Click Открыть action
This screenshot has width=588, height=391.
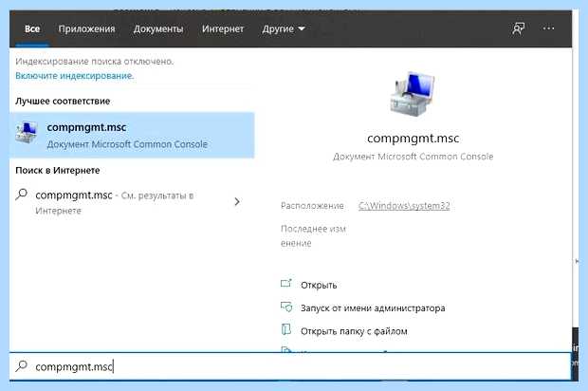319,285
